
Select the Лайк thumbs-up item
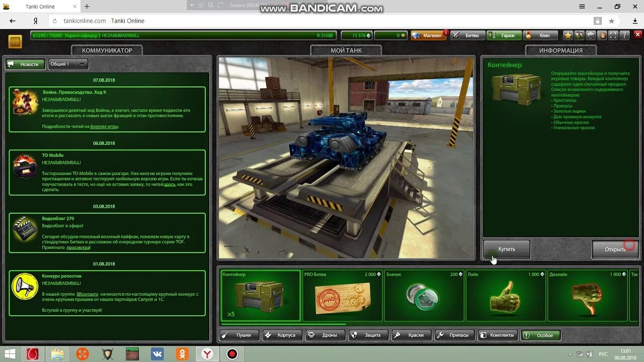[x=506, y=295]
